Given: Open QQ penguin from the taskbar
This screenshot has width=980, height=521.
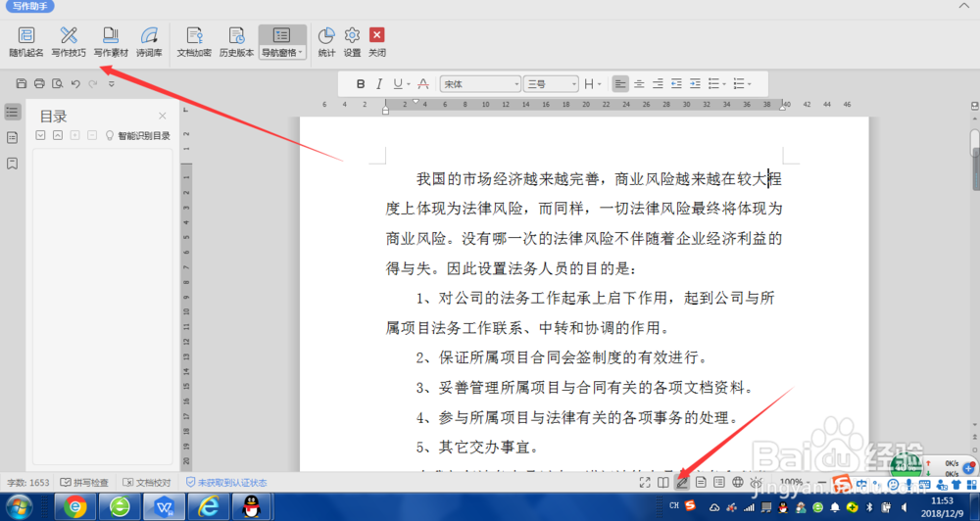Looking at the screenshot, I should (252, 506).
